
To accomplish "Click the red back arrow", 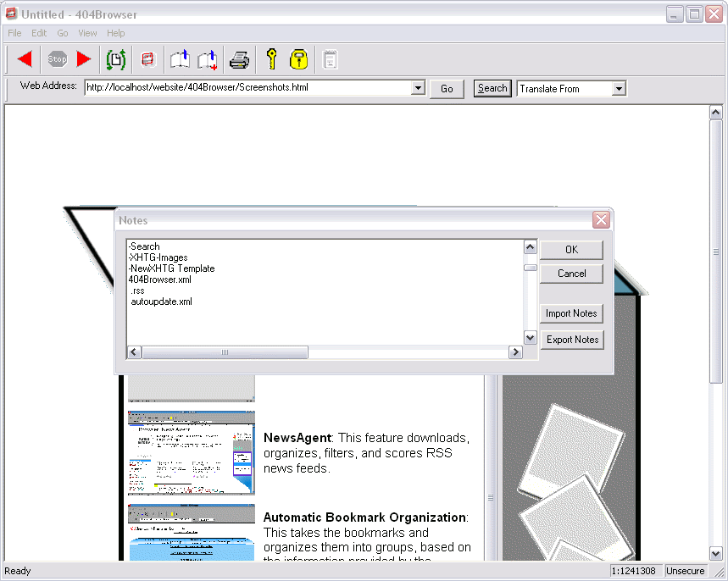I will point(25,59).
